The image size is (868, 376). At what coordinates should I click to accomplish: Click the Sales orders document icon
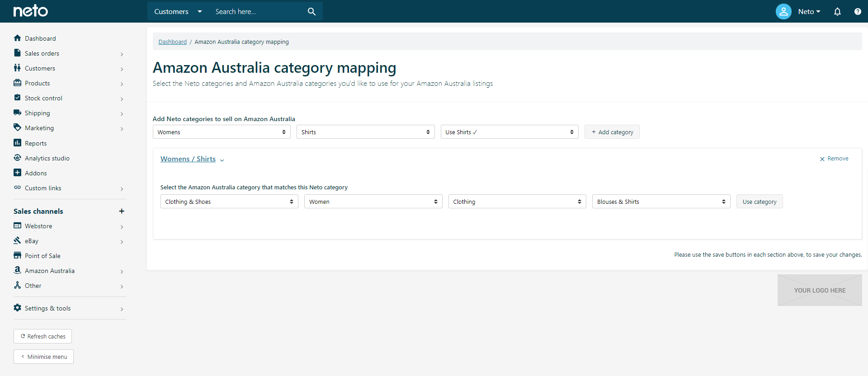click(x=17, y=53)
